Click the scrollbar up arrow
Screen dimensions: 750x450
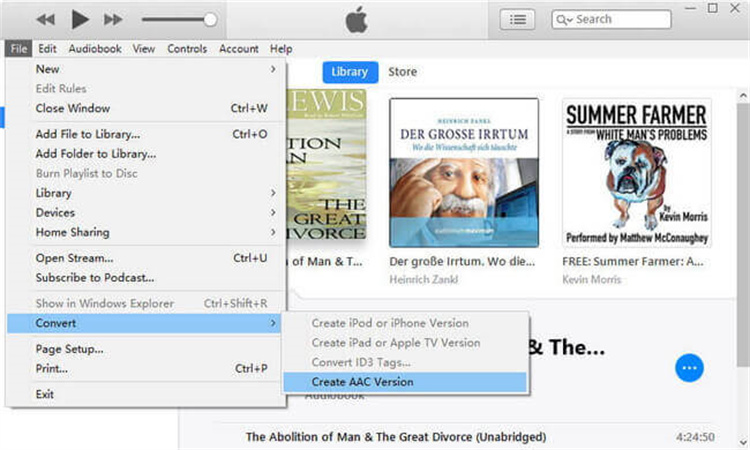pos(743,96)
